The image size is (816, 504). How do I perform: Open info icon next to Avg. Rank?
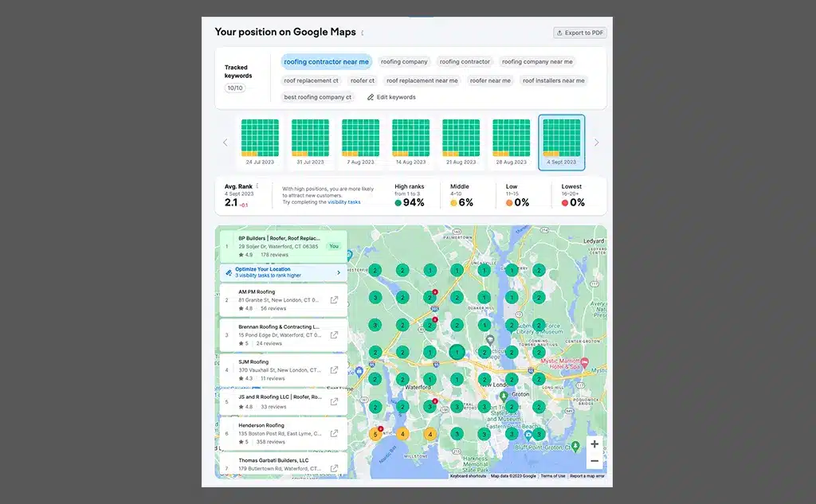257,186
